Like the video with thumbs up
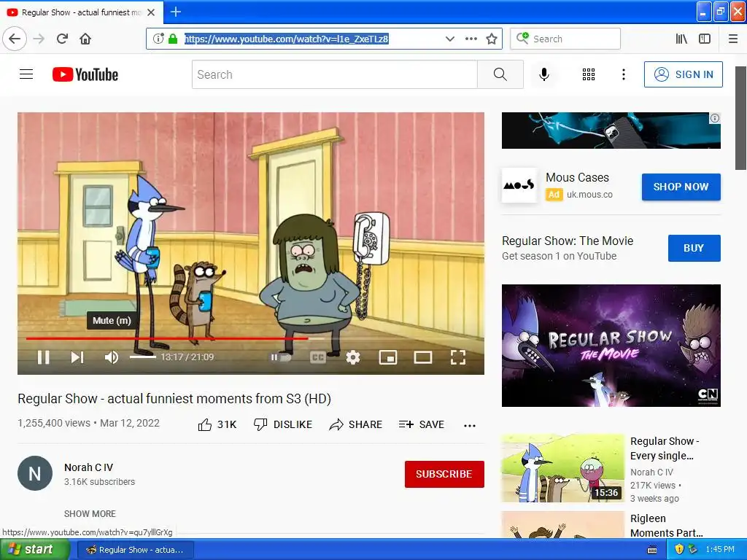 [217, 424]
